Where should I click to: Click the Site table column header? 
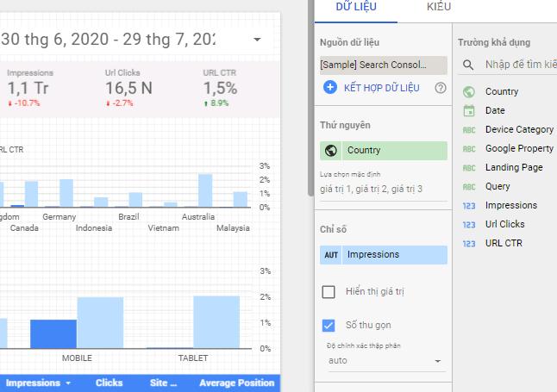pyautogui.click(x=163, y=383)
